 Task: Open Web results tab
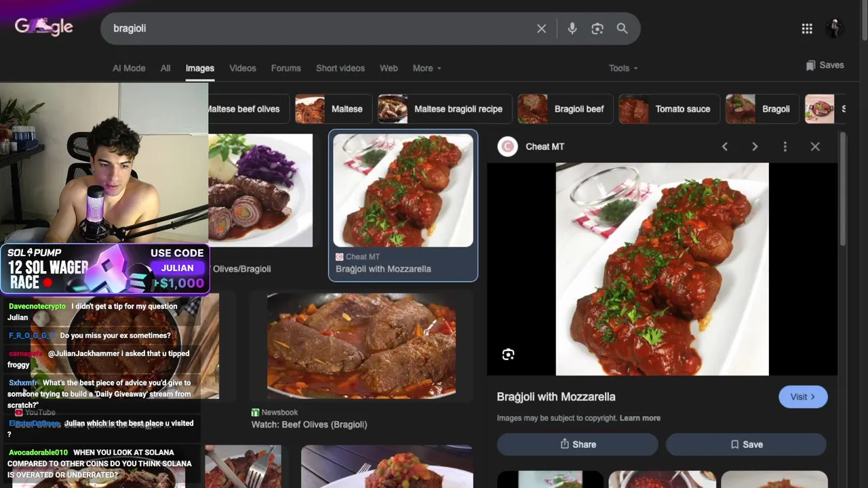pos(389,68)
